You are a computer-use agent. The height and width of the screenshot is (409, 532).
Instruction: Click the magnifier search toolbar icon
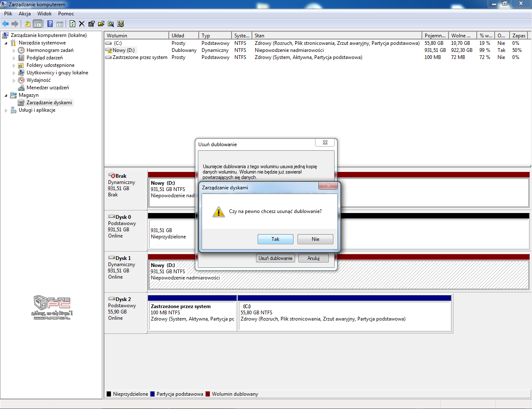click(111, 24)
